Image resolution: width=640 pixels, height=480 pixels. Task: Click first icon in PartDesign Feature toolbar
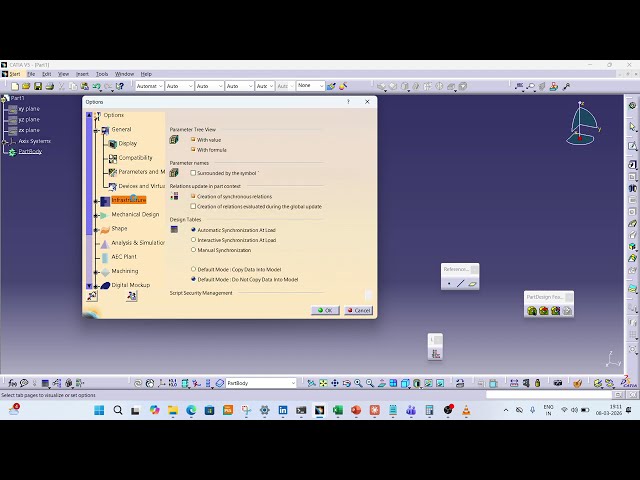point(532,311)
